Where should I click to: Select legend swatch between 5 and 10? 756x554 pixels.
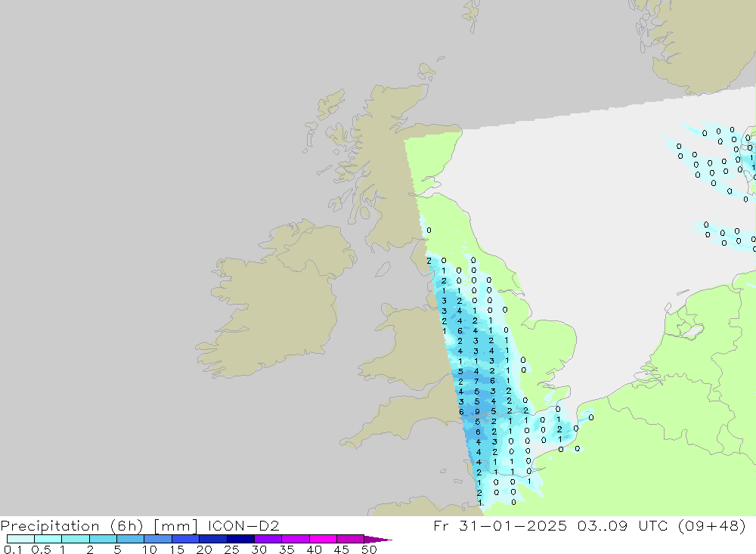(130, 539)
